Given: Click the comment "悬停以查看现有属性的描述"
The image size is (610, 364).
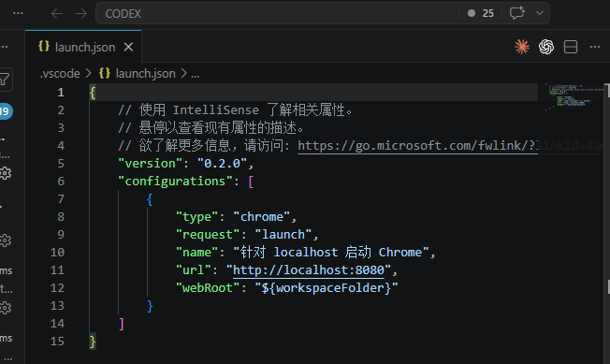Looking at the screenshot, I should click(217, 127).
